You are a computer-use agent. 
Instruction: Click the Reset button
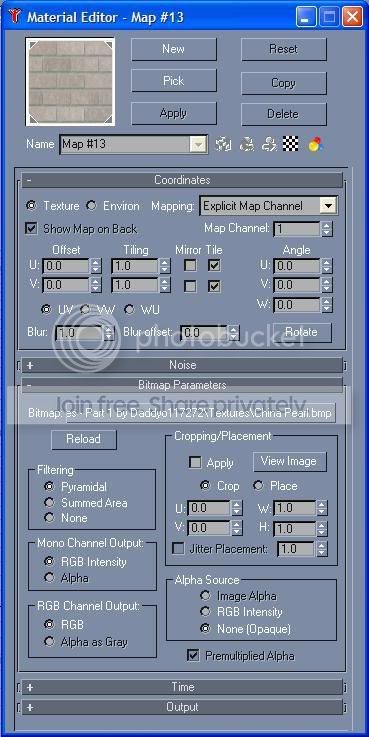point(283,49)
